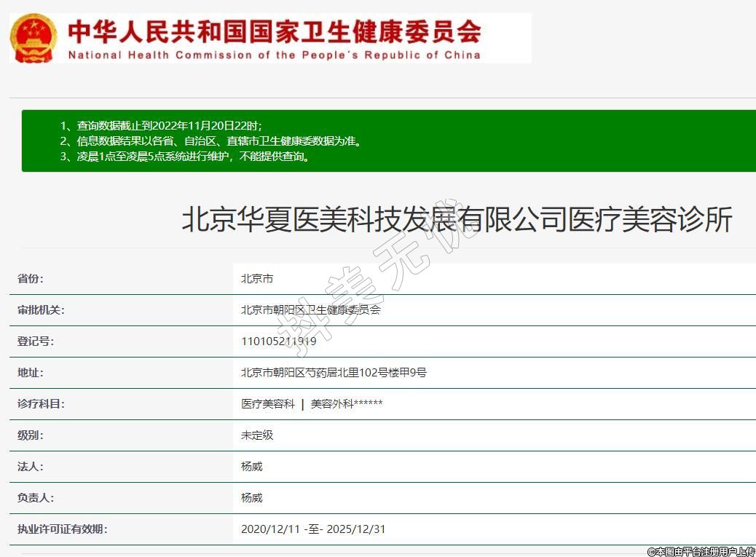The width and height of the screenshot is (756, 557).
Task: Click the 执业许可证有效期 field label
Action: [x=62, y=529]
